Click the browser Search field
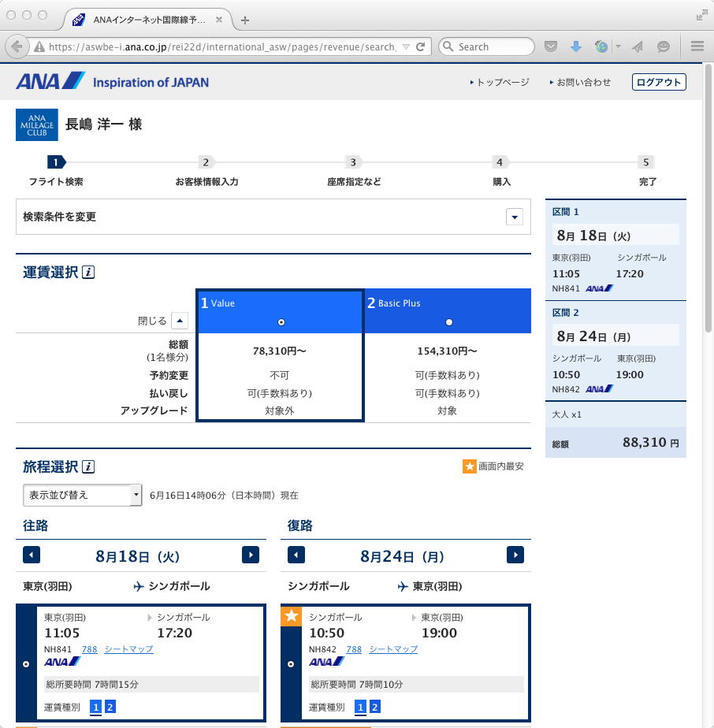714x728 pixels. point(486,47)
